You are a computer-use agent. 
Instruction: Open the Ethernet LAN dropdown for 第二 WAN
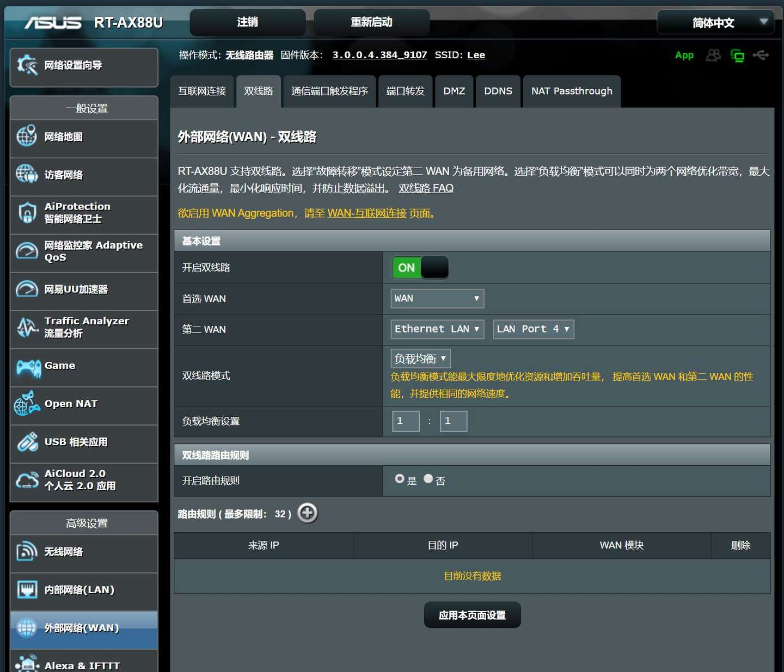pos(437,329)
